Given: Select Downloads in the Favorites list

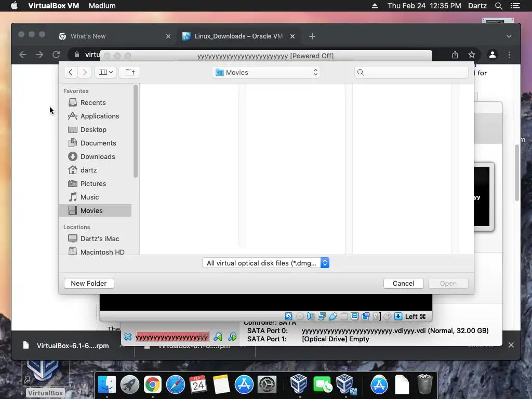Looking at the screenshot, I should 95,156.
